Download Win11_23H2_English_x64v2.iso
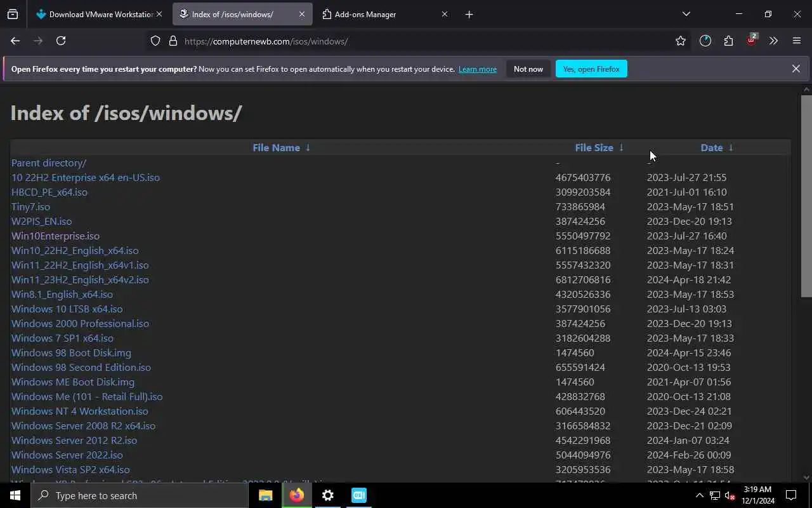 click(x=80, y=279)
